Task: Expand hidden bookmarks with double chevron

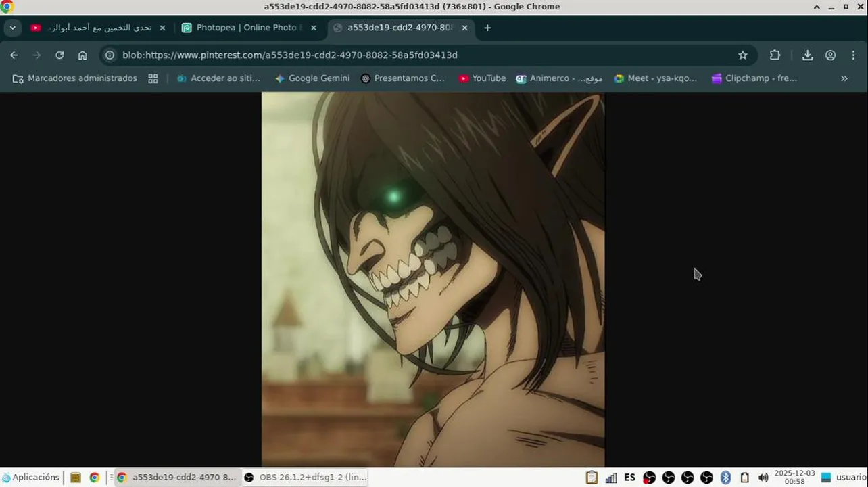Action: coord(844,78)
